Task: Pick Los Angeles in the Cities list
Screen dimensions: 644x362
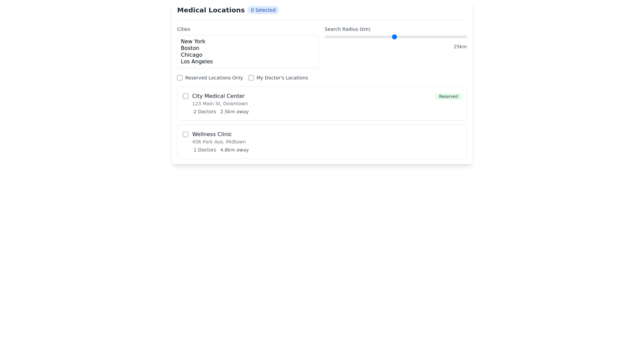Action: pos(197,62)
